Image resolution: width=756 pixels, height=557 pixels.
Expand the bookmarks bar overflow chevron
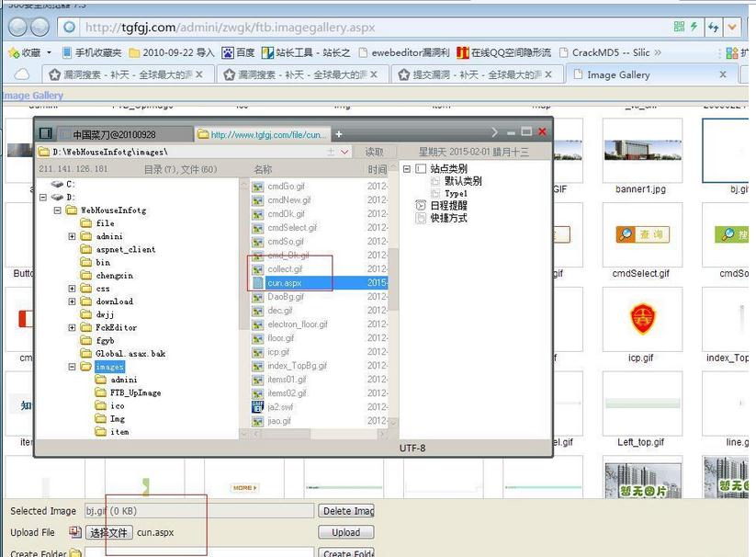tap(658, 52)
